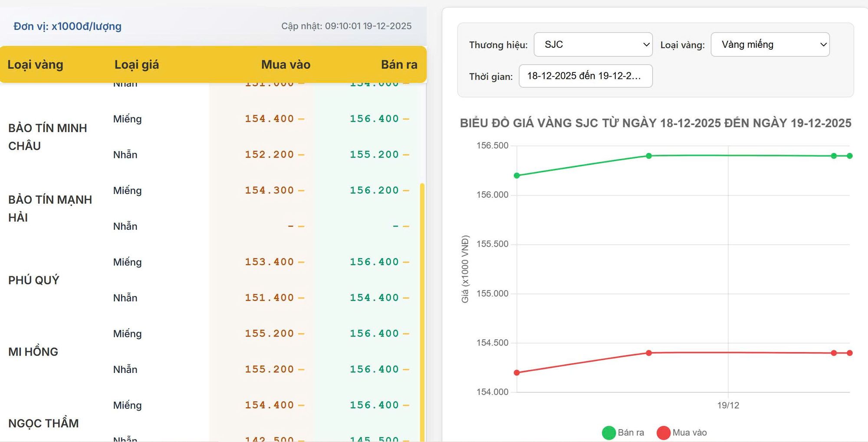This screenshot has width=868, height=442.
Task: Click MI HỒNG Miếng buy price 155.200
Action: pos(269,333)
